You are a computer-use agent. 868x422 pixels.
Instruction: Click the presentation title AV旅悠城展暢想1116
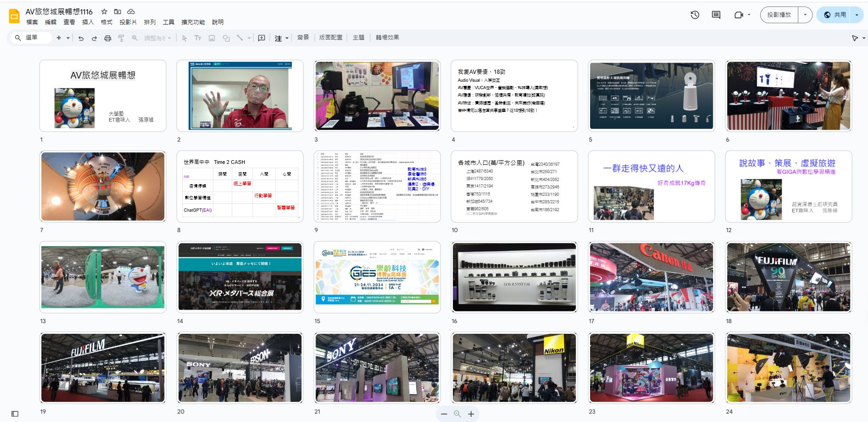point(59,12)
